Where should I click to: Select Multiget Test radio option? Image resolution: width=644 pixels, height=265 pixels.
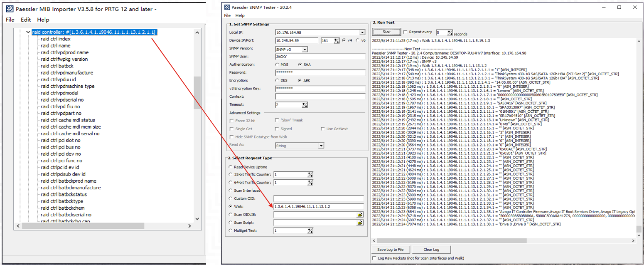(231, 230)
